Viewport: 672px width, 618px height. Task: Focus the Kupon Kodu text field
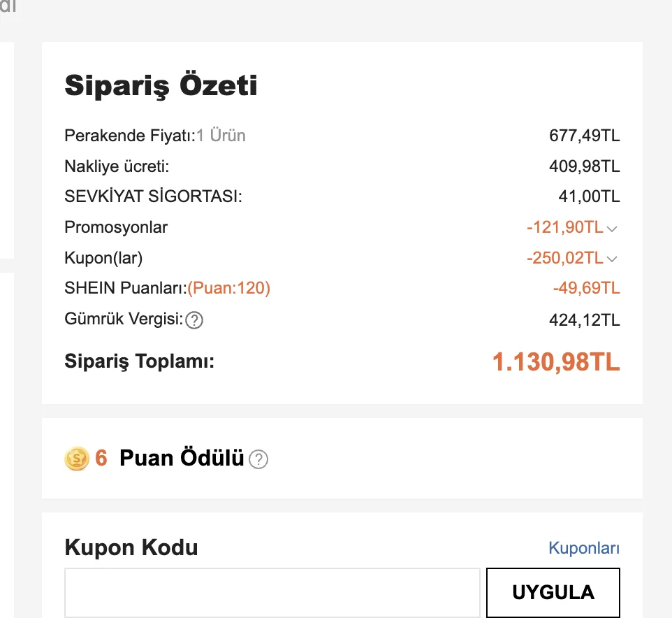(272, 592)
